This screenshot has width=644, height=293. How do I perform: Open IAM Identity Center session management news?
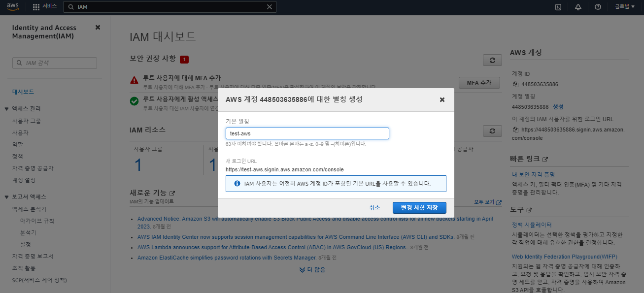click(x=296, y=236)
